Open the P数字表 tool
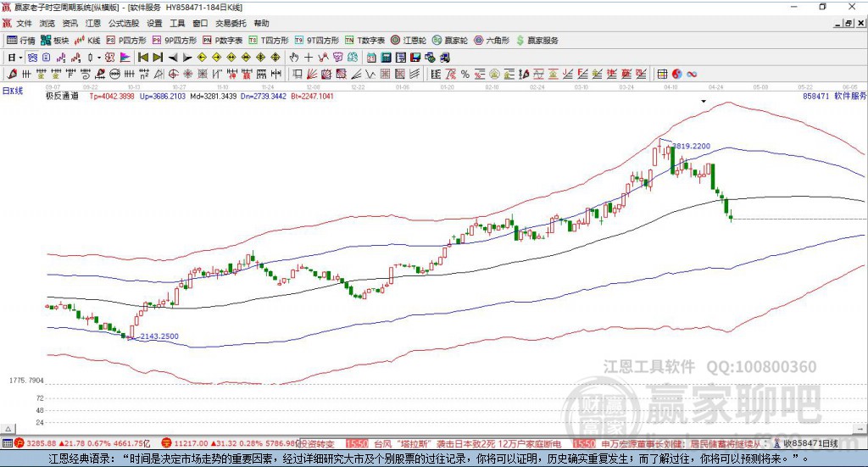 point(223,41)
